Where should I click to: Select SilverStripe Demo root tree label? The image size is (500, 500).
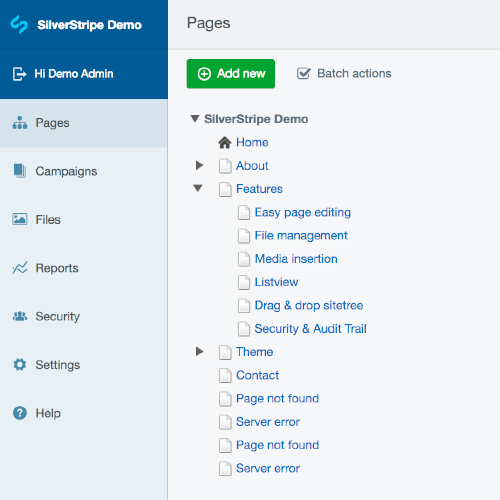[256, 119]
